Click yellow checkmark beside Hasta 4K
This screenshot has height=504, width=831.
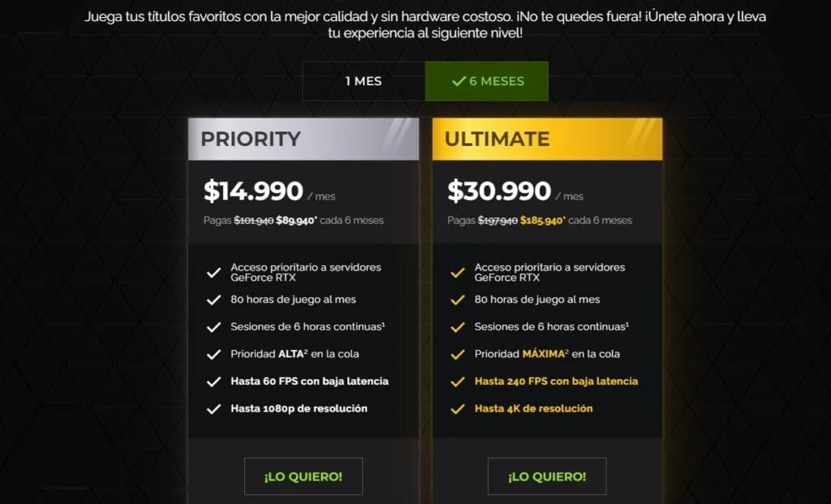pyautogui.click(x=458, y=409)
